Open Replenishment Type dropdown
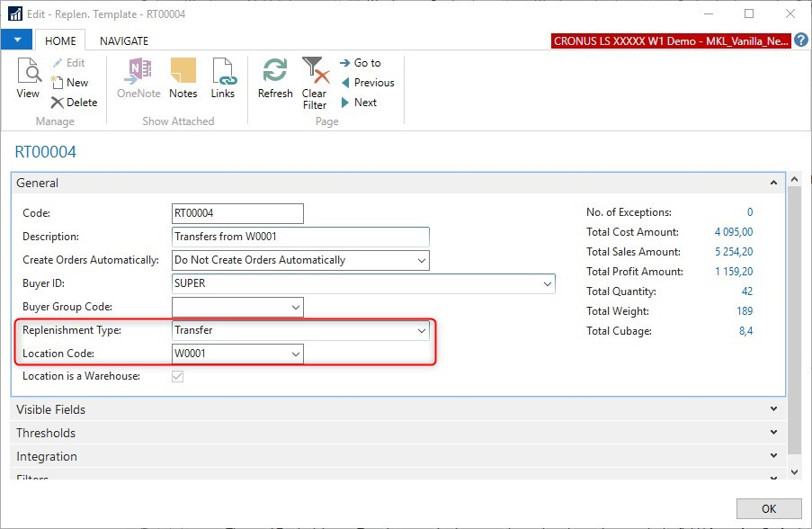Viewport: 812px width, 529px height. [422, 330]
